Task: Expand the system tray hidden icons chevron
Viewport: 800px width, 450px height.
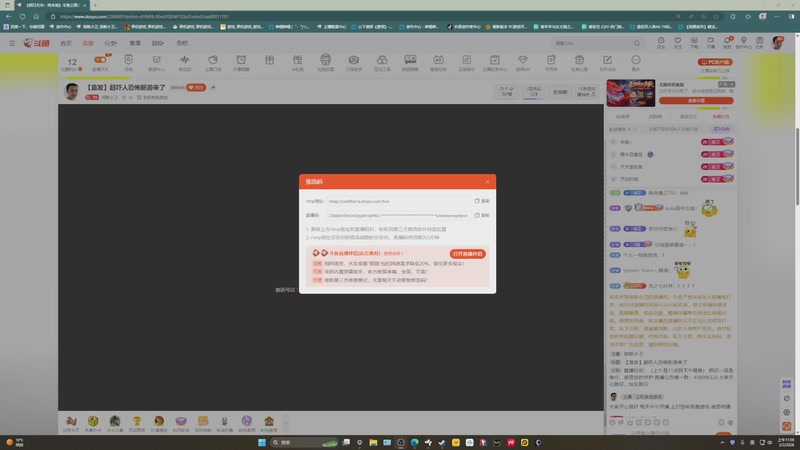Action: (x=722, y=442)
